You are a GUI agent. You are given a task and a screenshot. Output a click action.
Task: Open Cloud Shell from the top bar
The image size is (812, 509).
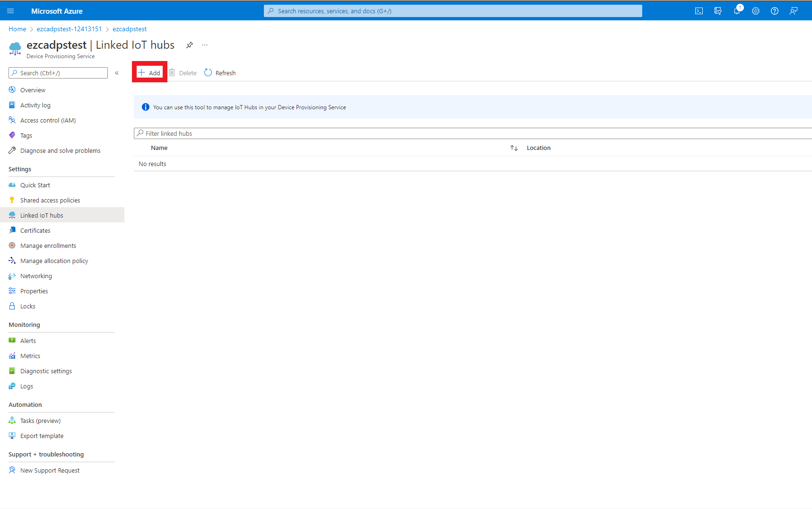coord(698,11)
